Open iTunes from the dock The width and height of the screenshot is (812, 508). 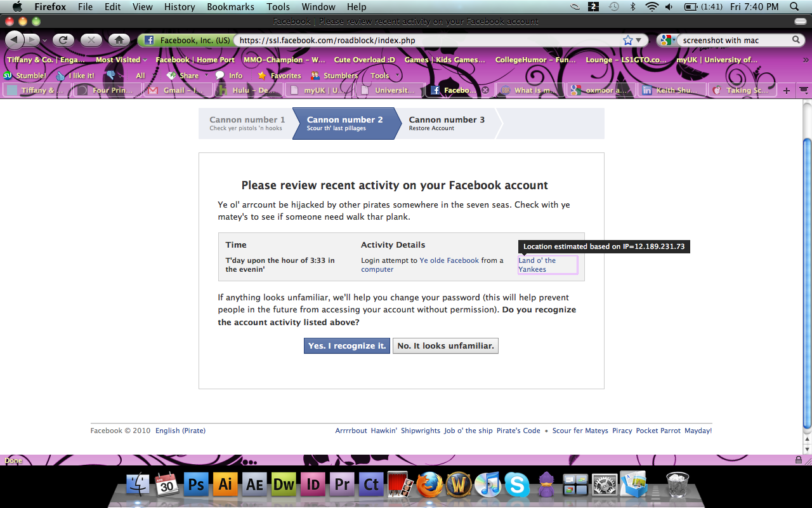click(488, 485)
